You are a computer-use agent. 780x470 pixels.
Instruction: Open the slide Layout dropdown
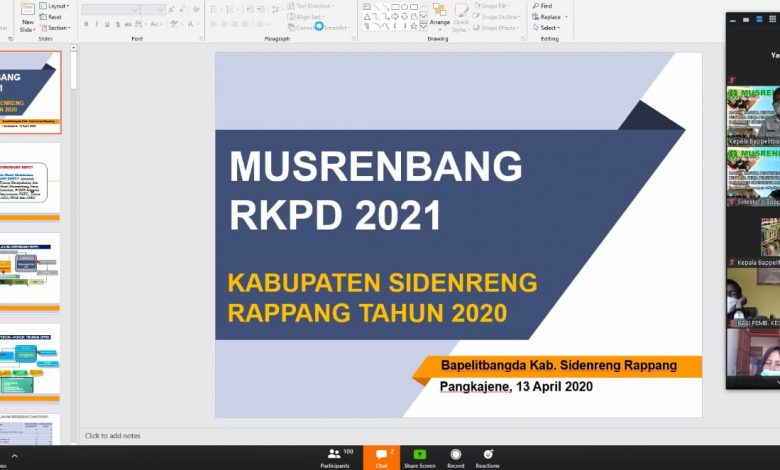click(x=56, y=6)
